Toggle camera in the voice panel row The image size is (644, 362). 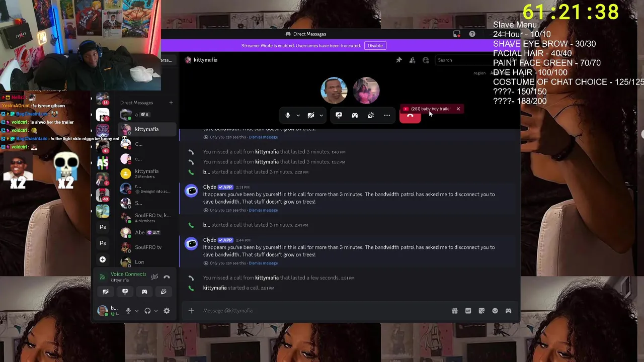(106, 292)
